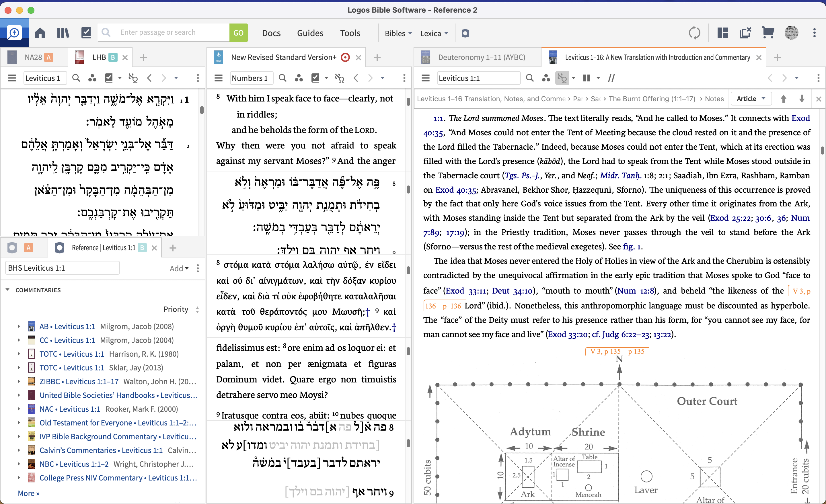This screenshot has height=504, width=826.
Task: Open the Layouts icon in top toolbar
Action: coord(723,33)
